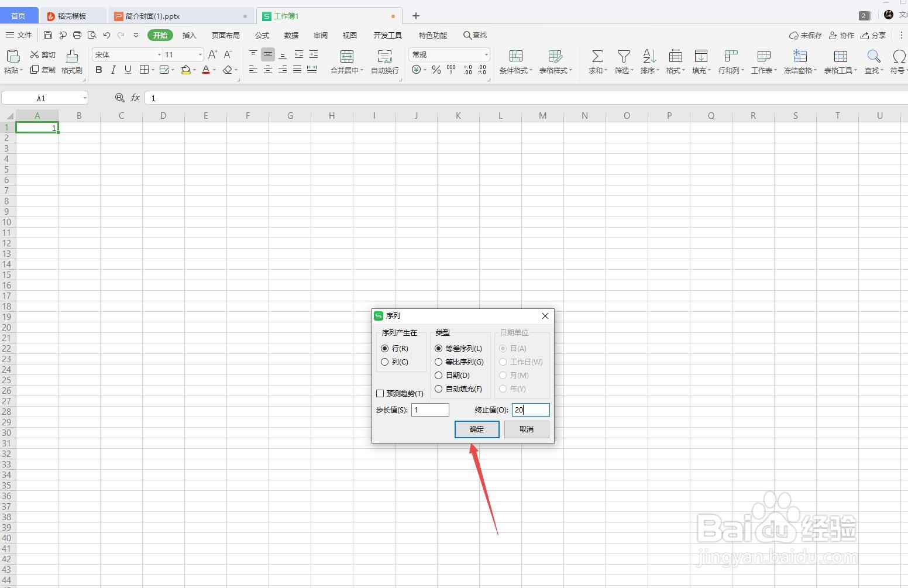Undo the last action

[x=106, y=35]
